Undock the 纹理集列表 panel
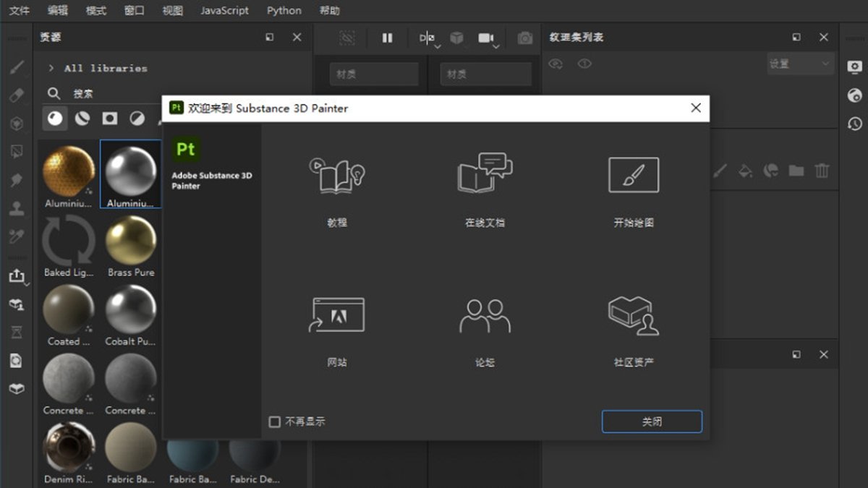 (796, 37)
